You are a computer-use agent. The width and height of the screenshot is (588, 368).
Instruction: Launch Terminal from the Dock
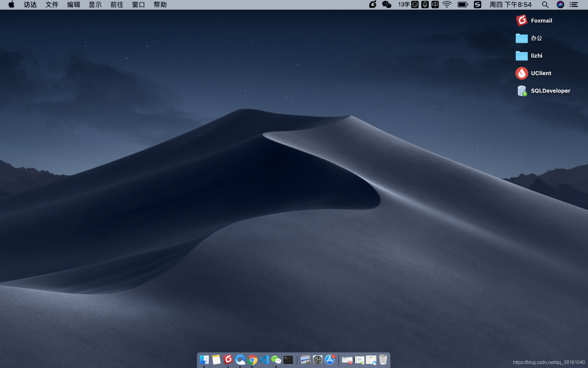coord(288,360)
